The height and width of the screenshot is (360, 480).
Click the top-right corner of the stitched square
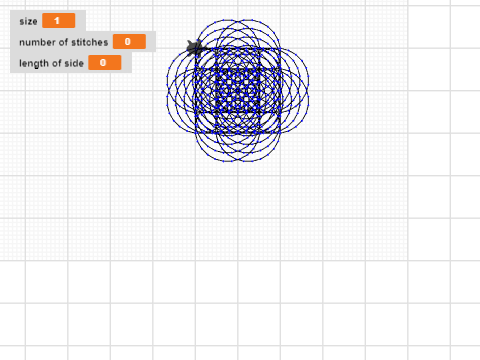tap(280, 49)
